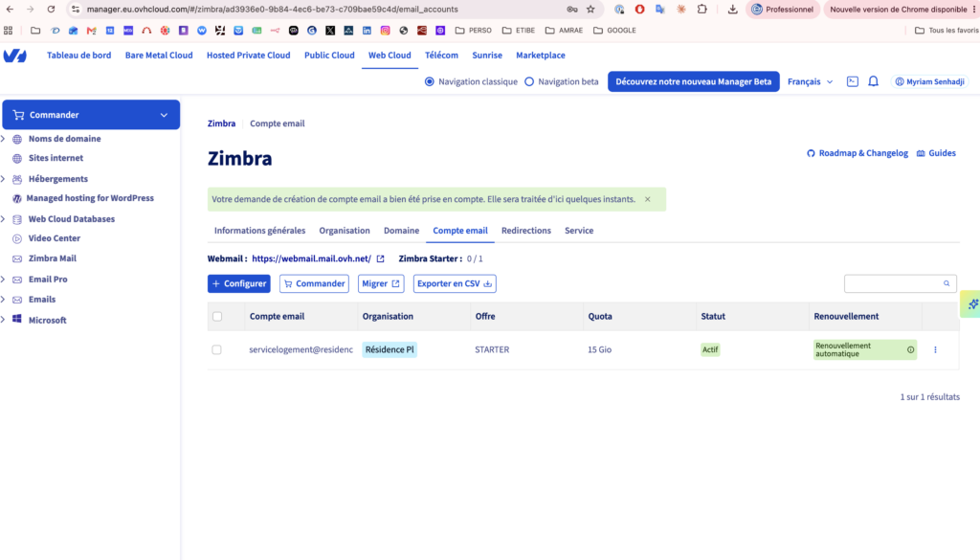The width and height of the screenshot is (980, 560).
Task: Open the X (Twitter) bookmark
Action: click(330, 30)
